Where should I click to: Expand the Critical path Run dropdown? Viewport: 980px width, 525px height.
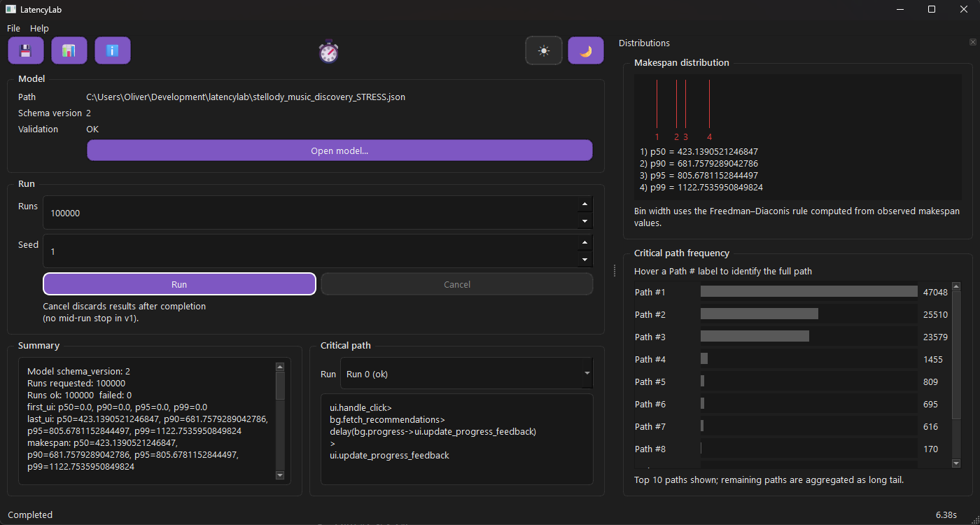586,374
